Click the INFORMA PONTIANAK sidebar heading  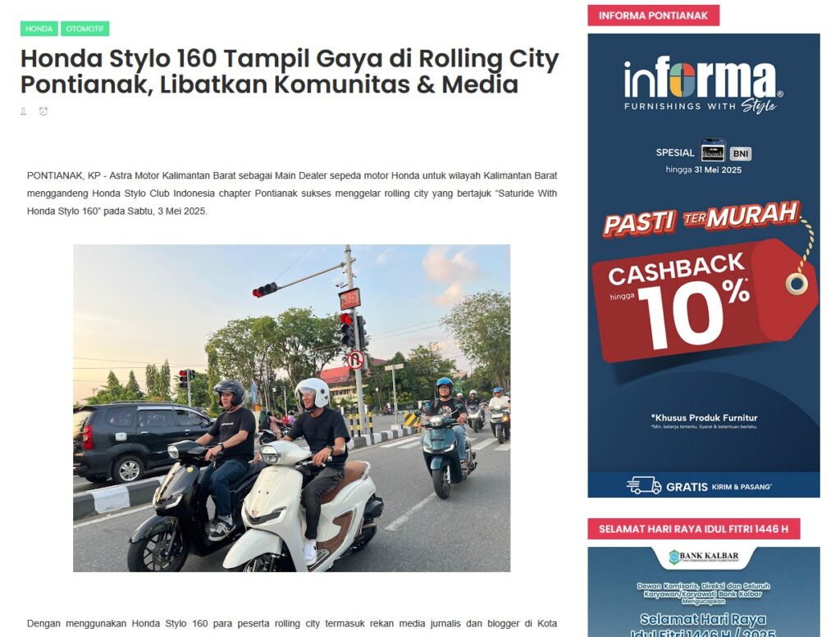pyautogui.click(x=653, y=16)
